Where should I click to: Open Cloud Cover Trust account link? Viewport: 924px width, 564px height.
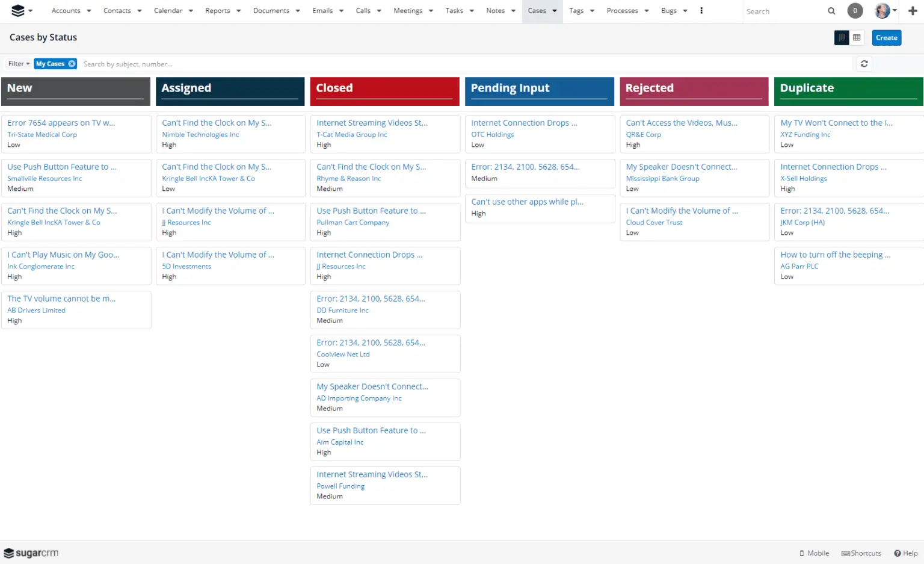coord(654,223)
